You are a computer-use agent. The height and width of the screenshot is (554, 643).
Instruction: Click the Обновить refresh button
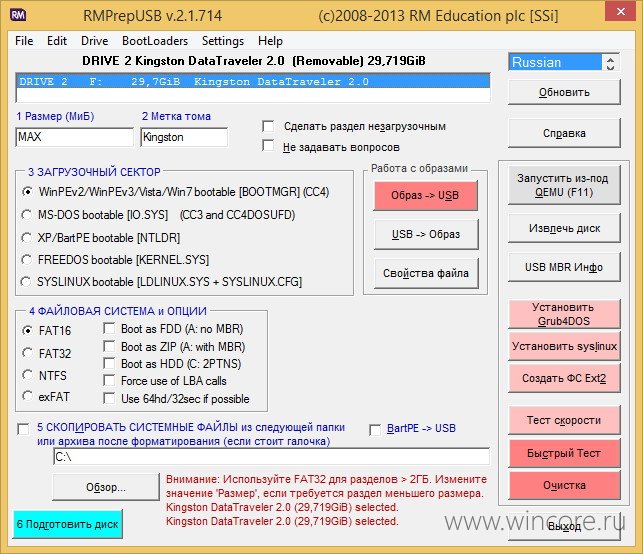tap(564, 92)
